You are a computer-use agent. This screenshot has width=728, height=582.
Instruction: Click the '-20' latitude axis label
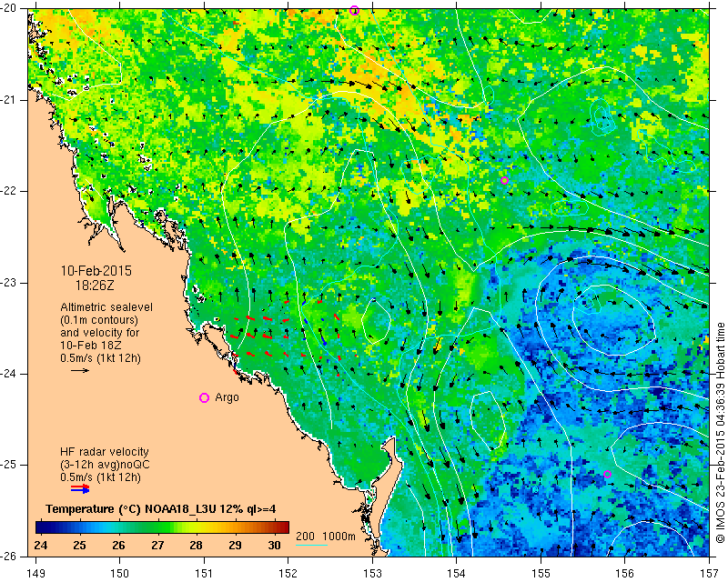[8, 8]
